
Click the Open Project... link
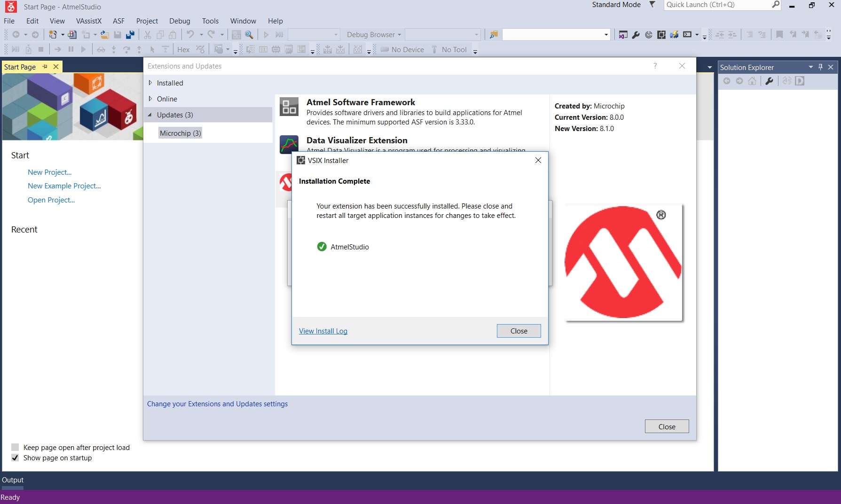(51, 200)
